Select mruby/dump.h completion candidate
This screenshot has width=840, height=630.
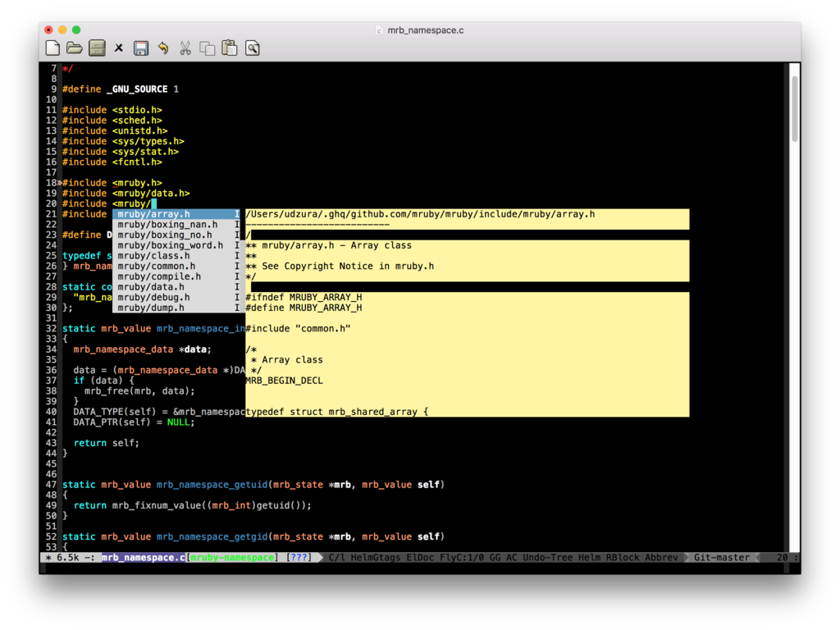click(x=176, y=308)
